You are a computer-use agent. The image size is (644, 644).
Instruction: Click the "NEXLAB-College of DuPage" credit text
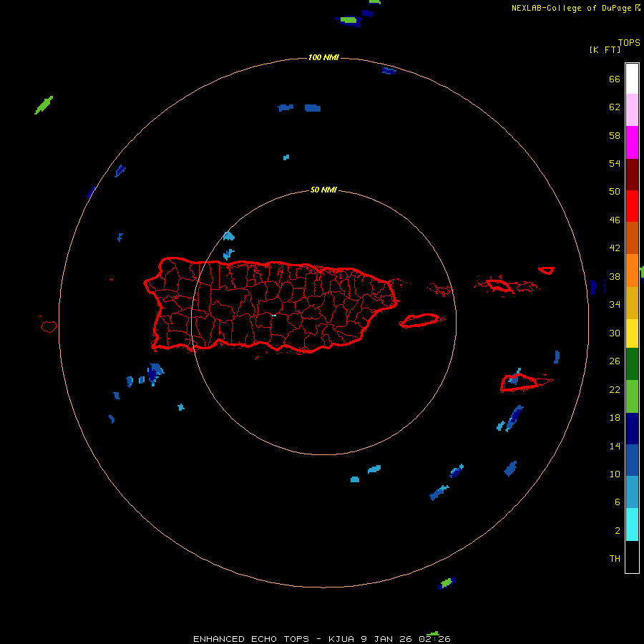pyautogui.click(x=571, y=8)
